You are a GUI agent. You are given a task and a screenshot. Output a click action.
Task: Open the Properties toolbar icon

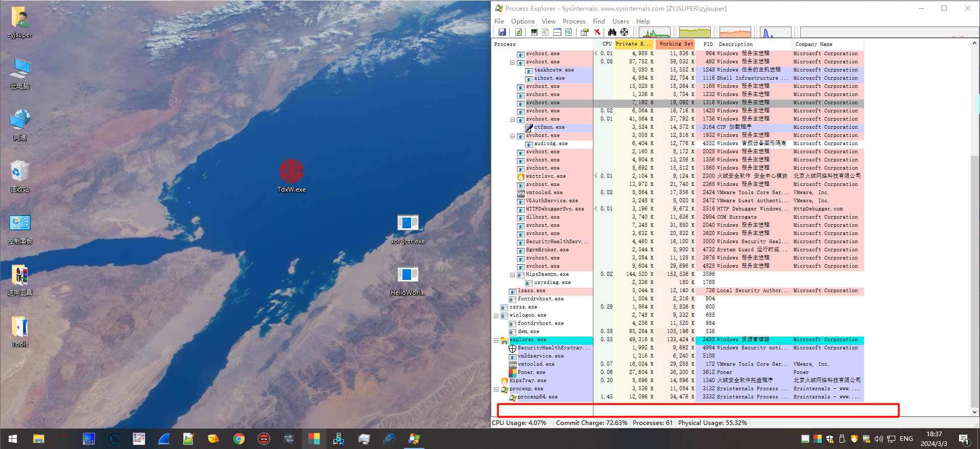(585, 32)
